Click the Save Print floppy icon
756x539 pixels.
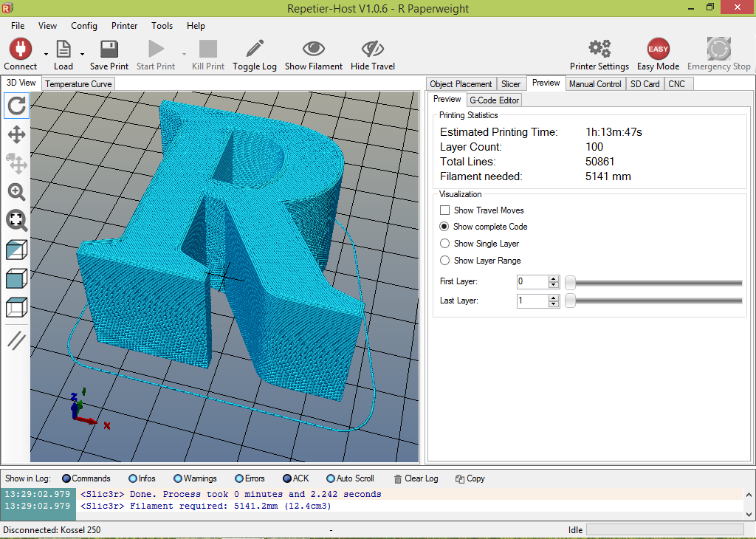point(109,49)
